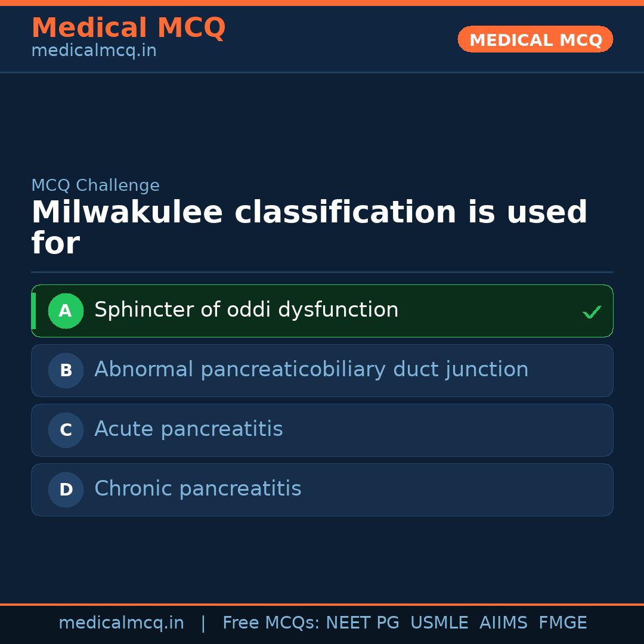
Task: Click FMGE in the footer
Action: (563, 623)
